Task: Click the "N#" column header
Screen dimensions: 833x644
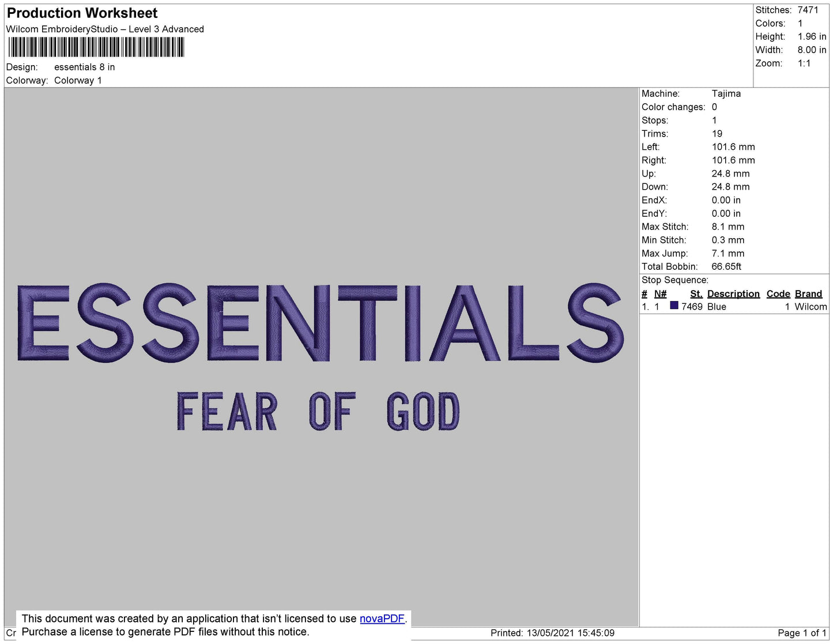Action: [660, 293]
